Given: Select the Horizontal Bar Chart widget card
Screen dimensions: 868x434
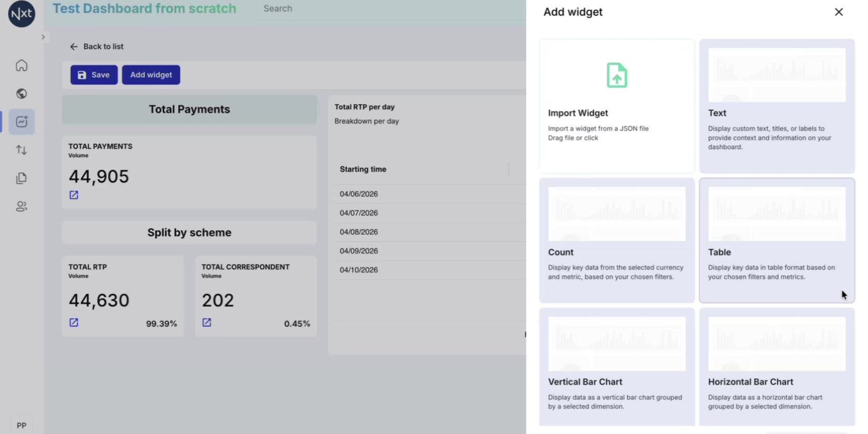Looking at the screenshot, I should point(777,367).
